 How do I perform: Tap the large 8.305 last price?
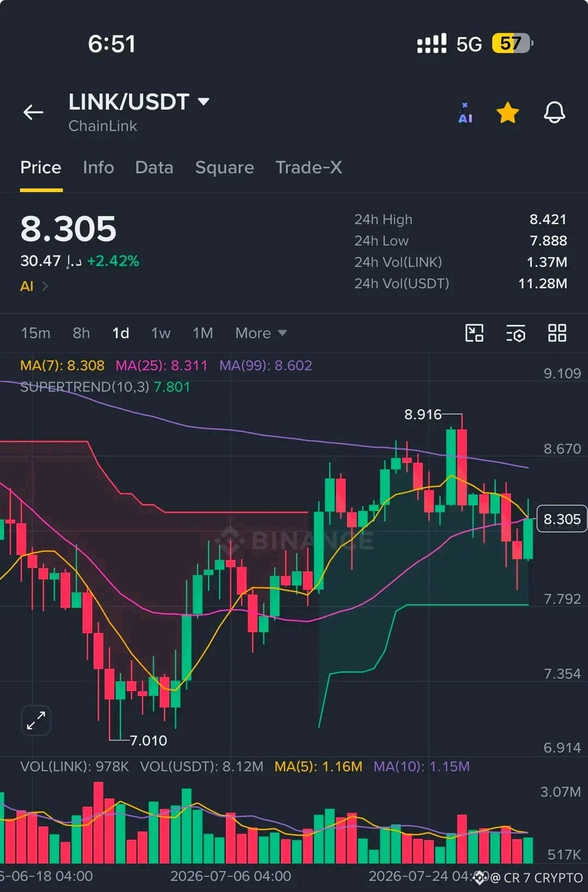(x=69, y=229)
